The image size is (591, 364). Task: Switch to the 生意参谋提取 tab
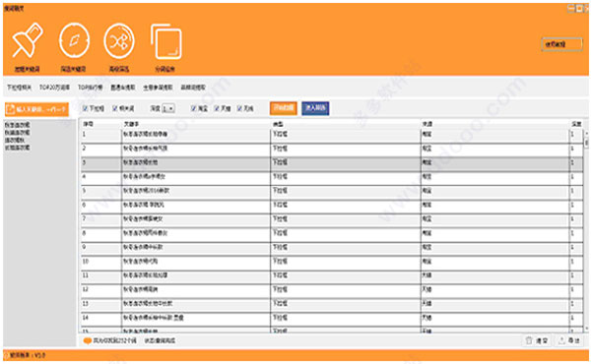pyautogui.click(x=158, y=88)
